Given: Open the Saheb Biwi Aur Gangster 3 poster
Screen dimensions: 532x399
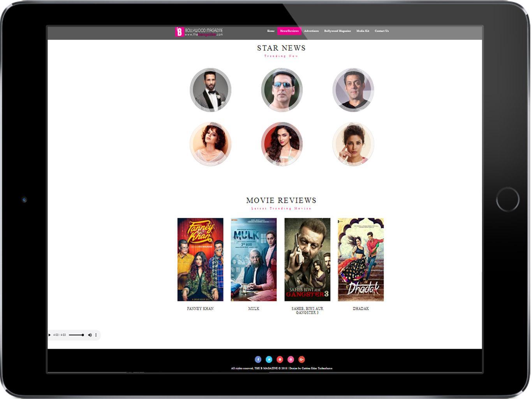Looking at the screenshot, I should coord(307,260).
